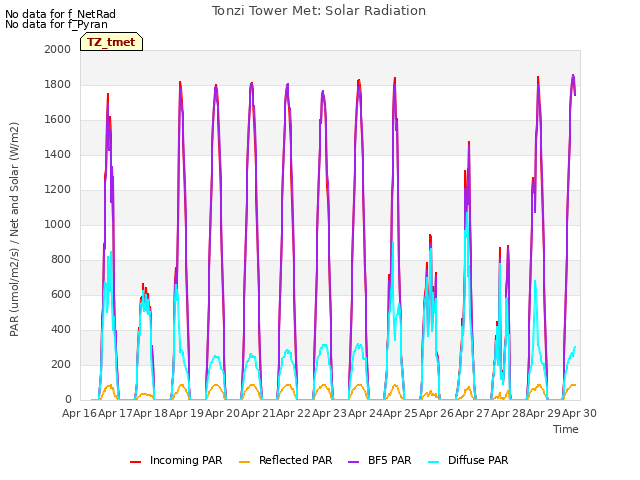Click the cyan Diffuse PAR legend swatch
The width and height of the screenshot is (640, 480).
point(434,462)
